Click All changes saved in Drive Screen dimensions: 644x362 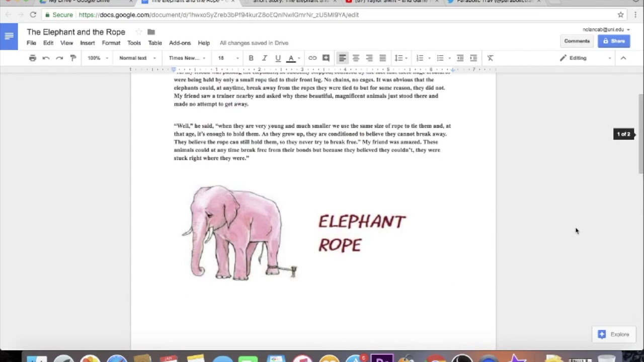pyautogui.click(x=254, y=43)
